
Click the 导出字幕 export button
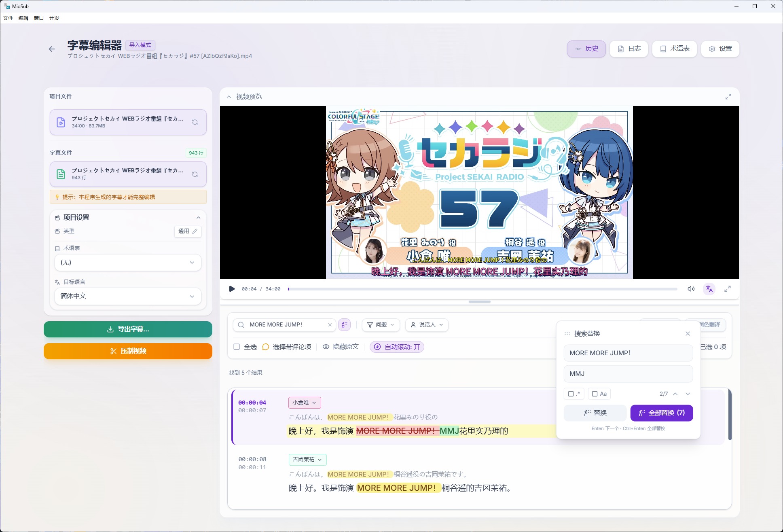coord(127,329)
